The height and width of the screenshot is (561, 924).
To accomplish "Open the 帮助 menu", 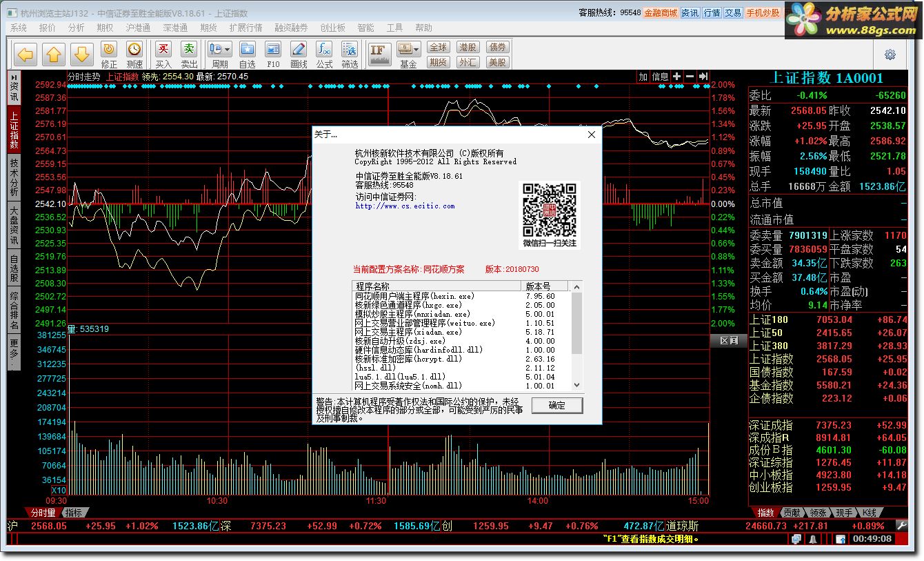I will [423, 28].
